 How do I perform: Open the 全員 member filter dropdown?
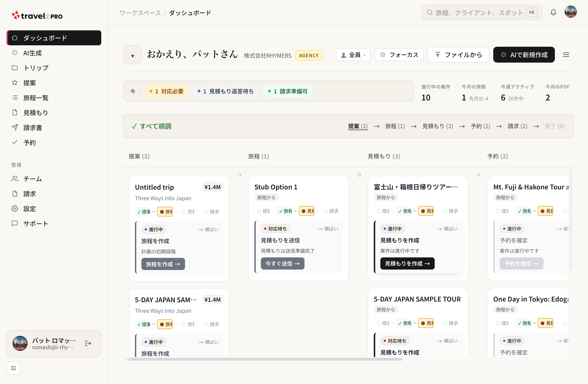pos(353,55)
